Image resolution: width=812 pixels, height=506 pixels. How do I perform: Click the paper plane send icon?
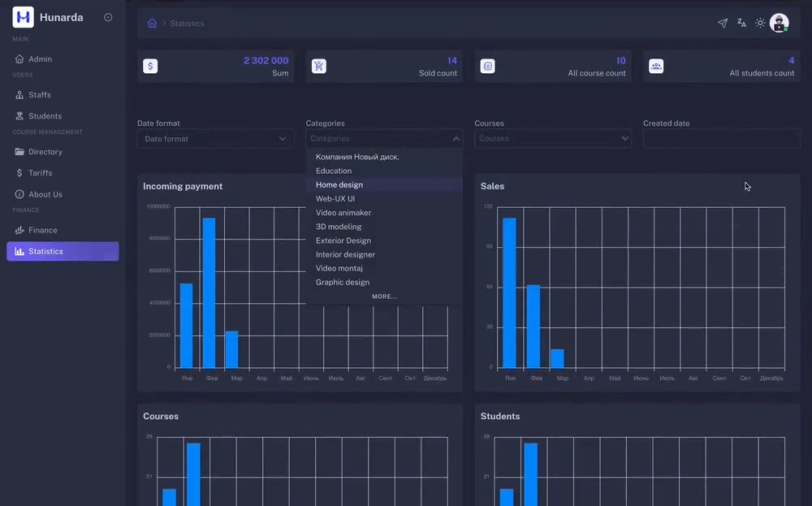(x=723, y=23)
